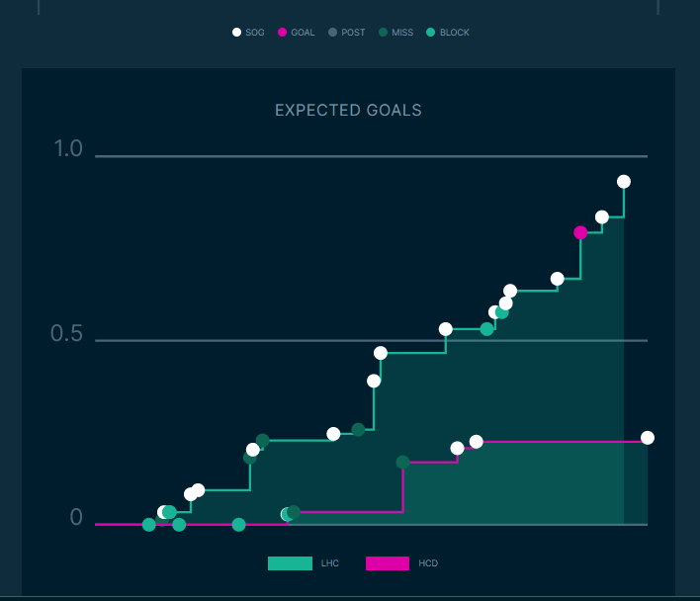Select the final white marker on the pink line
This screenshot has height=601, width=700.
click(x=648, y=438)
